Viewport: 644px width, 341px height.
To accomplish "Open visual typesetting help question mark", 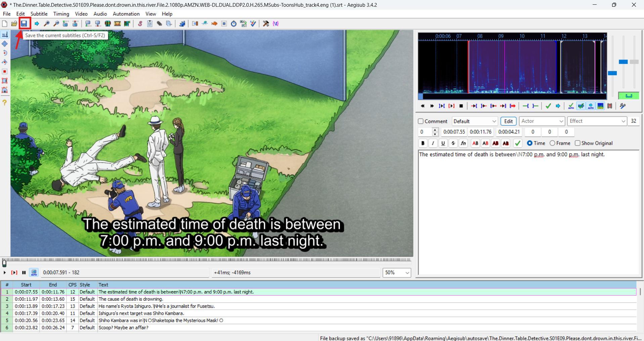I will [x=5, y=102].
